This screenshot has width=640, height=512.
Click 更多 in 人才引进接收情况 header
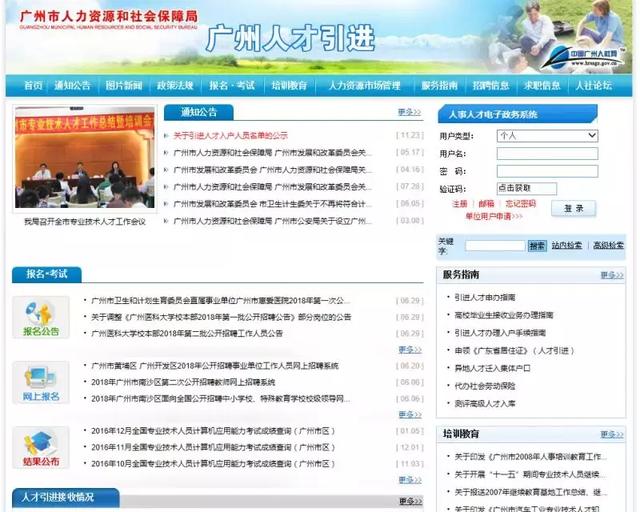pyautogui.click(x=410, y=501)
